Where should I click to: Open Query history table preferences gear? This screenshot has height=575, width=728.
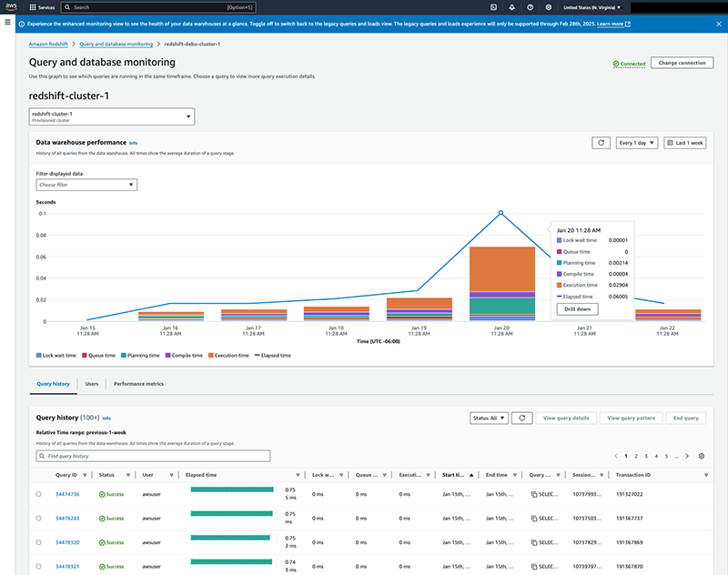coord(702,456)
